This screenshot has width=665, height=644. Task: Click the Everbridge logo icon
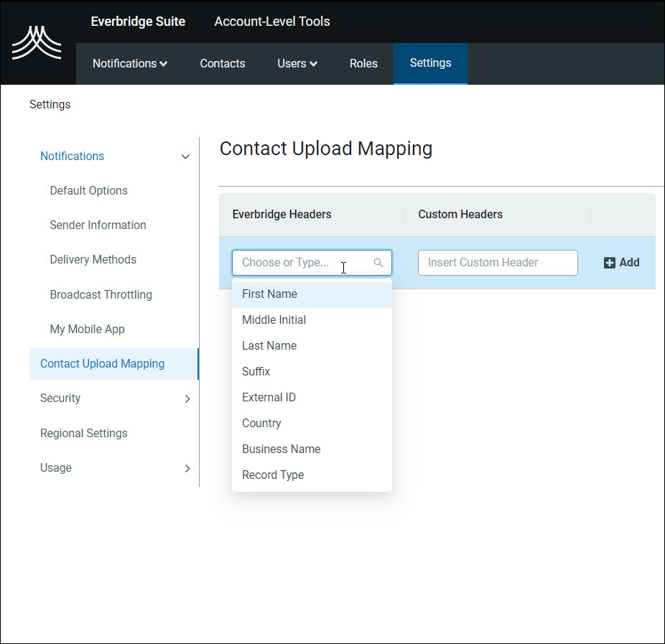coord(37,43)
